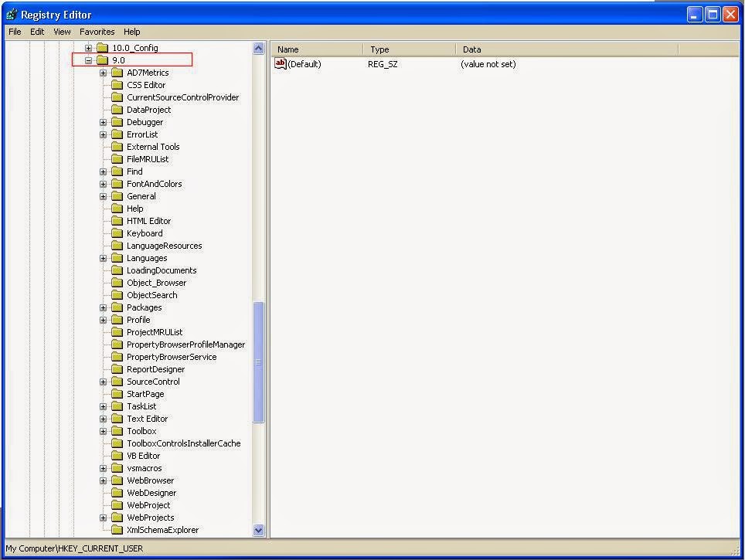
Task: Click the Keyboard folder icon
Action: pos(117,232)
